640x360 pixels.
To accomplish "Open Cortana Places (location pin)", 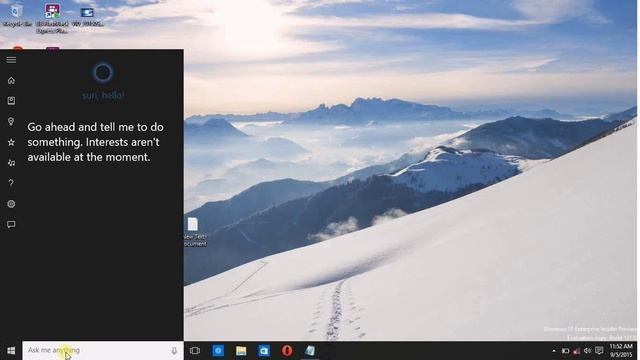I will click(x=11, y=121).
